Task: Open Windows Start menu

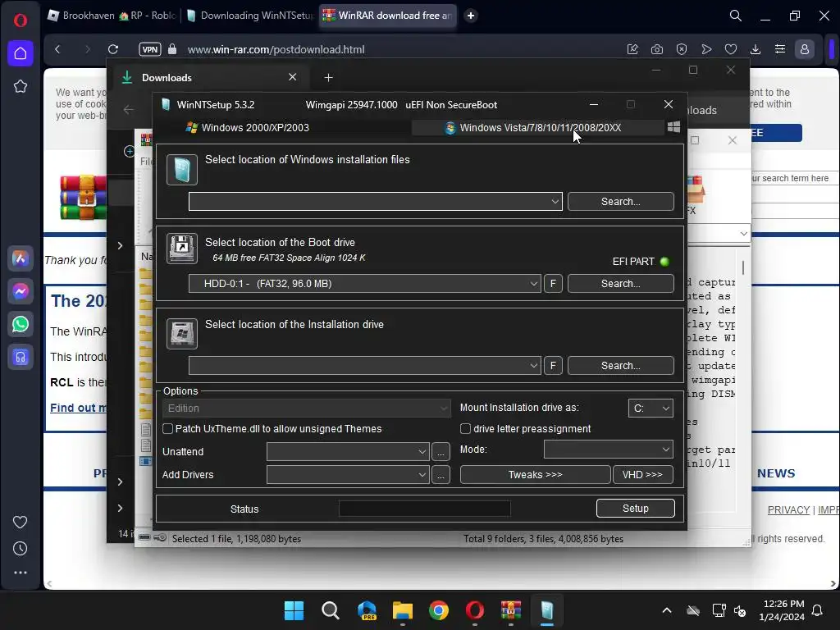Action: tap(294, 610)
